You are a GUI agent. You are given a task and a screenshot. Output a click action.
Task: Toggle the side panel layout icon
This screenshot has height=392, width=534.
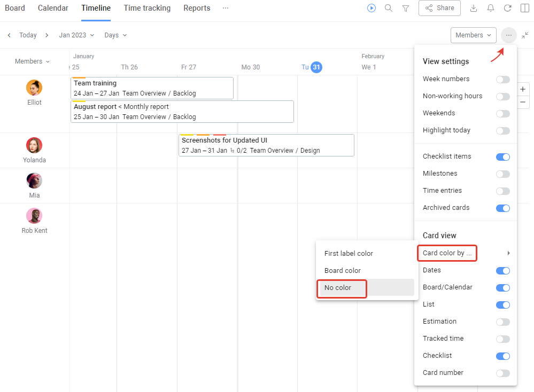pos(525,8)
